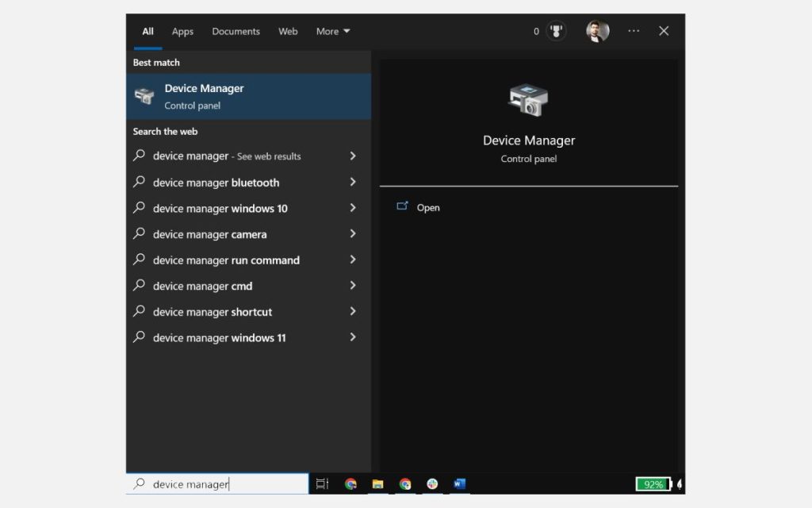812x508 pixels.
Task: Launch Google Chrome from the taskbar
Action: (x=350, y=483)
